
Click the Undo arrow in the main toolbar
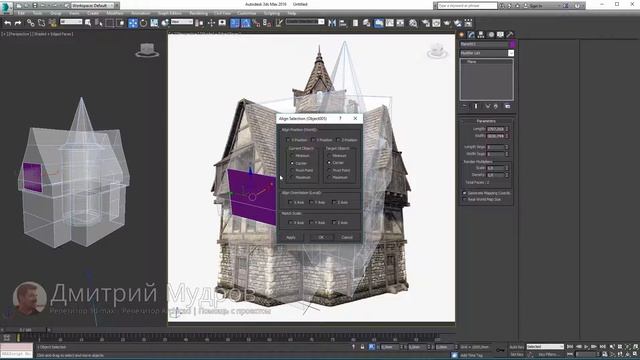pyautogui.click(x=7, y=23)
